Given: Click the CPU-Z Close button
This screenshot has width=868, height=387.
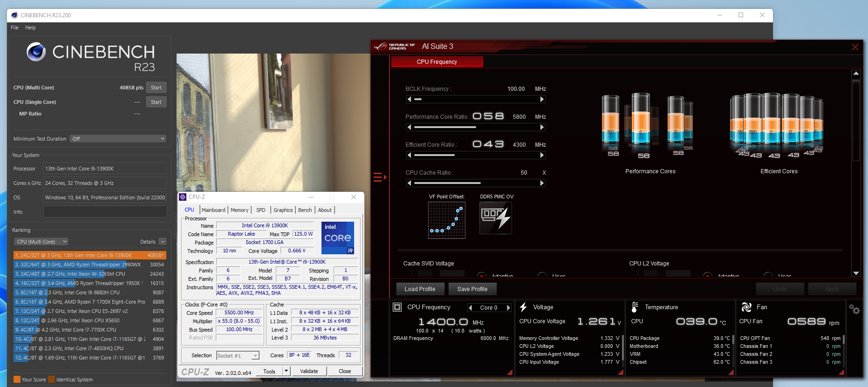Looking at the screenshot, I should (x=345, y=371).
